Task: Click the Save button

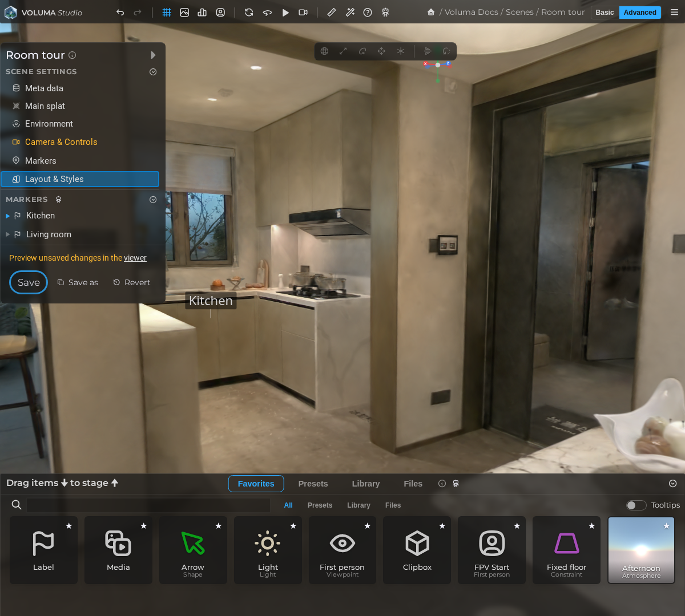Action: coord(29,282)
